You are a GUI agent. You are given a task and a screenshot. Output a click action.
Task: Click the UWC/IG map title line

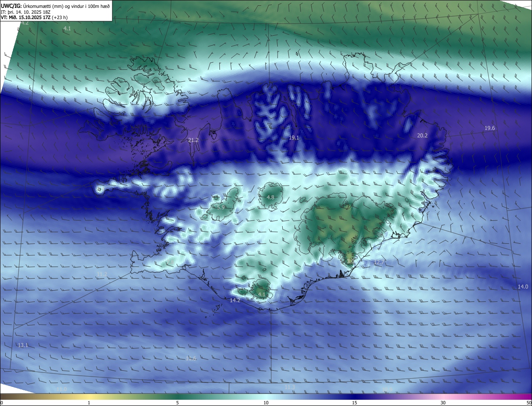(x=55, y=6)
